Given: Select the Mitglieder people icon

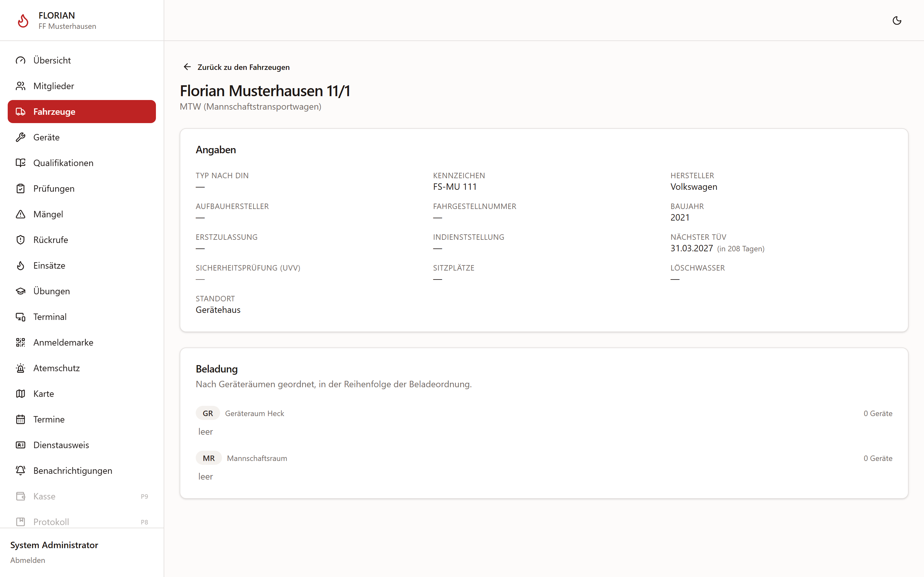Looking at the screenshot, I should (21, 86).
